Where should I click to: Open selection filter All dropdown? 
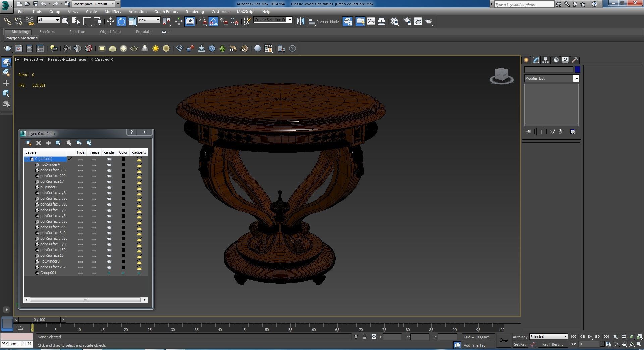click(48, 20)
